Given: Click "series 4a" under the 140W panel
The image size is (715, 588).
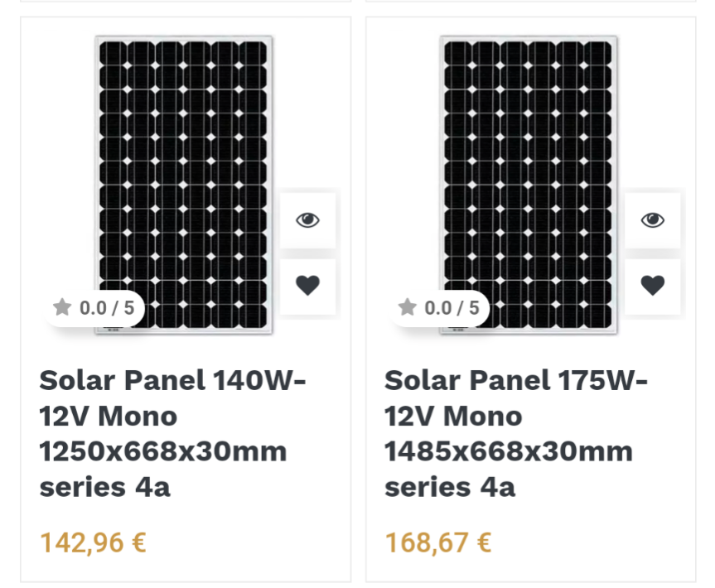Looking at the screenshot, I should click(104, 487).
